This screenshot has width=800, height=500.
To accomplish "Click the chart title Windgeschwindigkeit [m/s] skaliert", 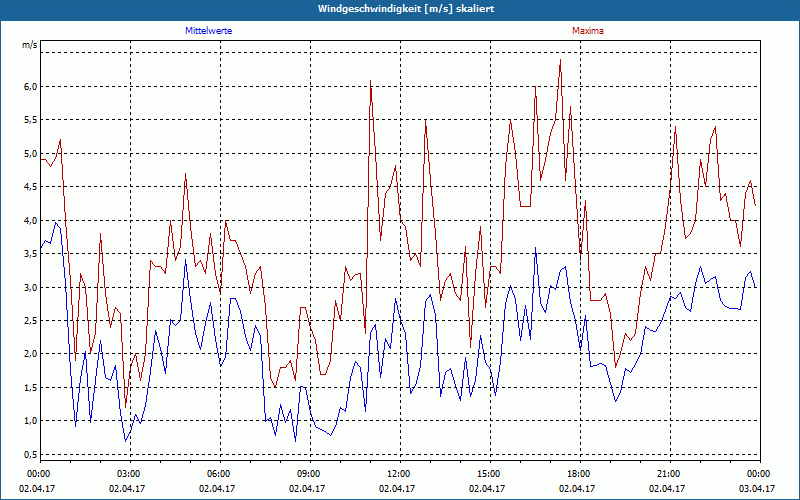I will (x=406, y=9).
